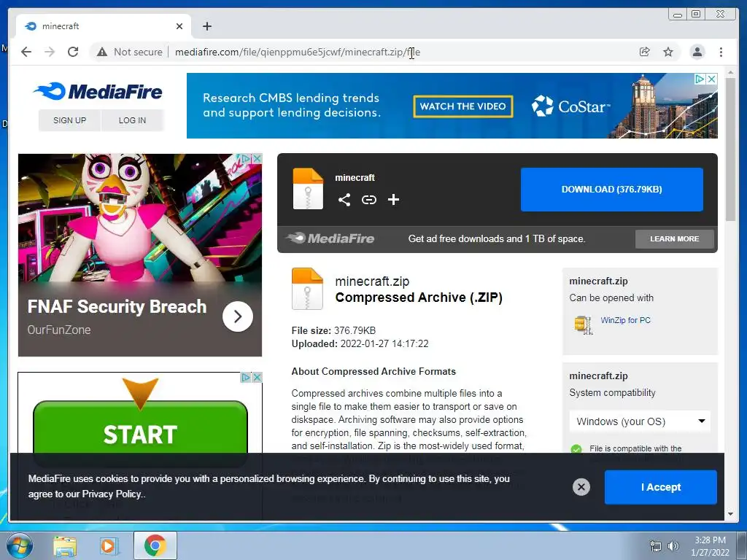Image resolution: width=747 pixels, height=560 pixels.
Task: Click the page vertical scrollbar thumb
Action: point(730,149)
